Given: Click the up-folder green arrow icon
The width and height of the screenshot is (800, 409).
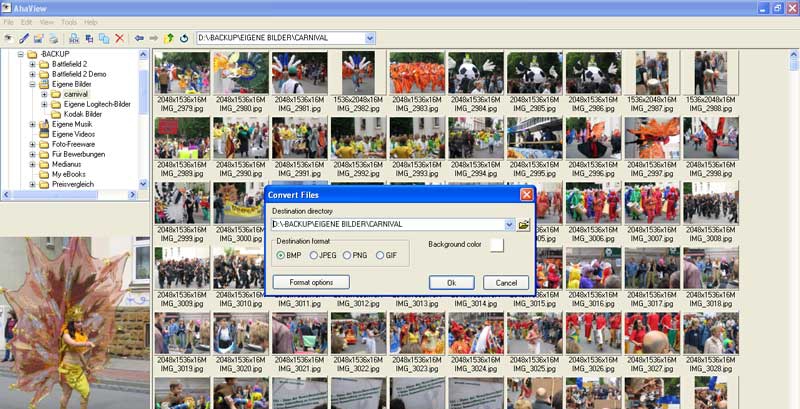Looking at the screenshot, I should (169, 38).
